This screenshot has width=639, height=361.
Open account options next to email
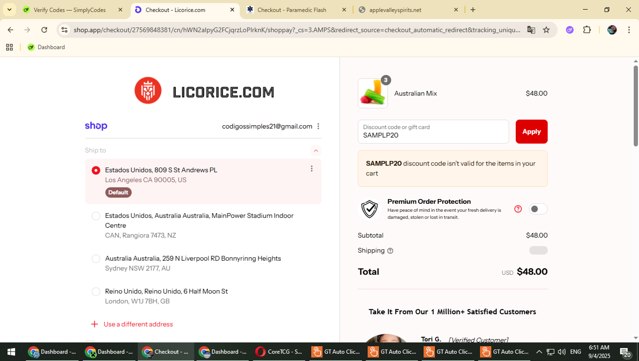(x=318, y=126)
